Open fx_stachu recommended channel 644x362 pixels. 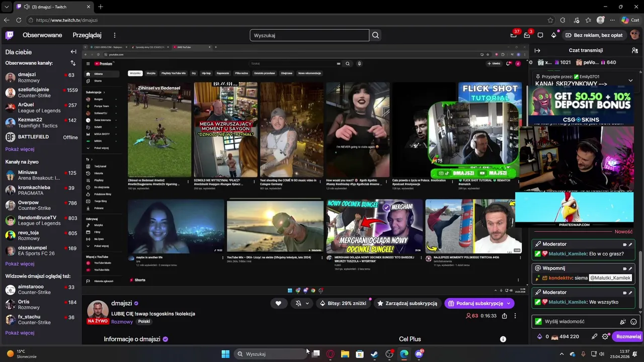tap(41, 320)
